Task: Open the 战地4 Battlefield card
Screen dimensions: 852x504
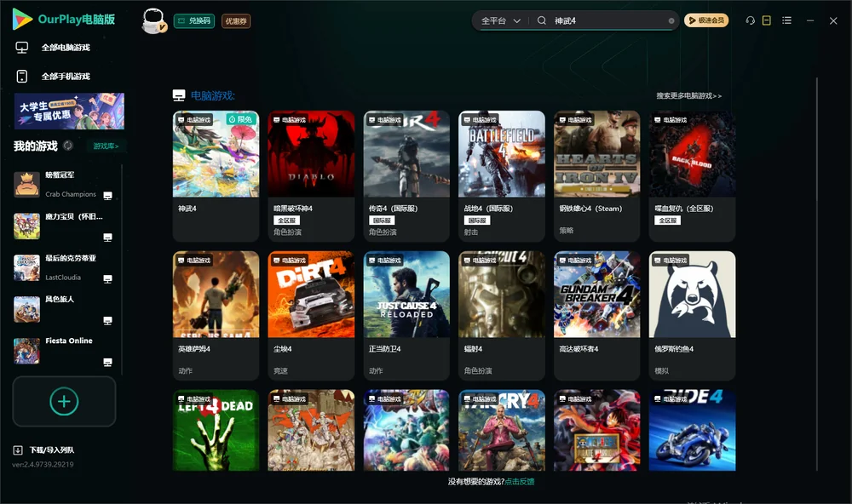Action: pos(502,176)
